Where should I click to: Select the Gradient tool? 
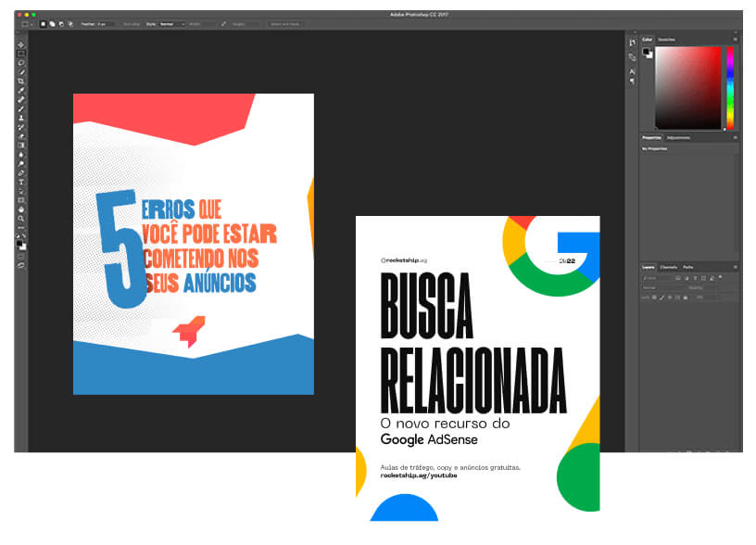(x=20, y=146)
